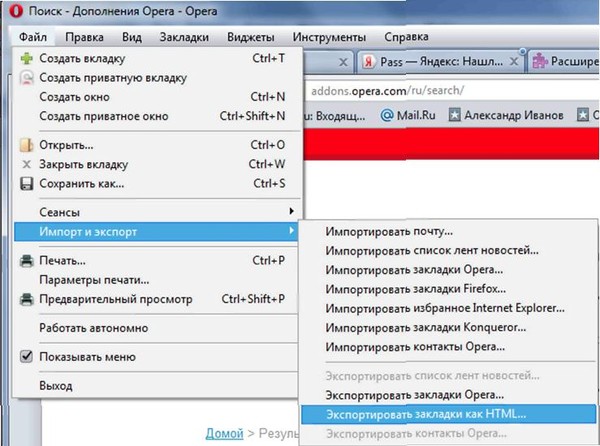Click the Домой breadcrumb link
600x446 pixels.
(x=224, y=433)
